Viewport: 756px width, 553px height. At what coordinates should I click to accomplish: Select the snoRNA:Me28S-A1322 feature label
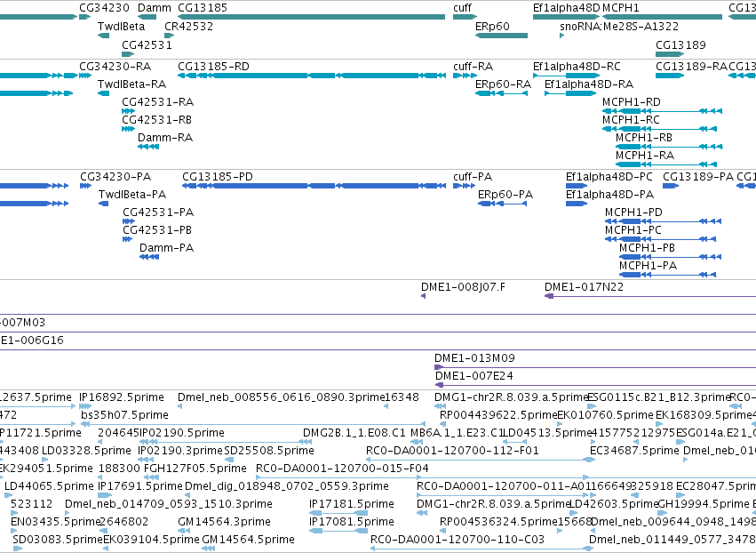619,26
